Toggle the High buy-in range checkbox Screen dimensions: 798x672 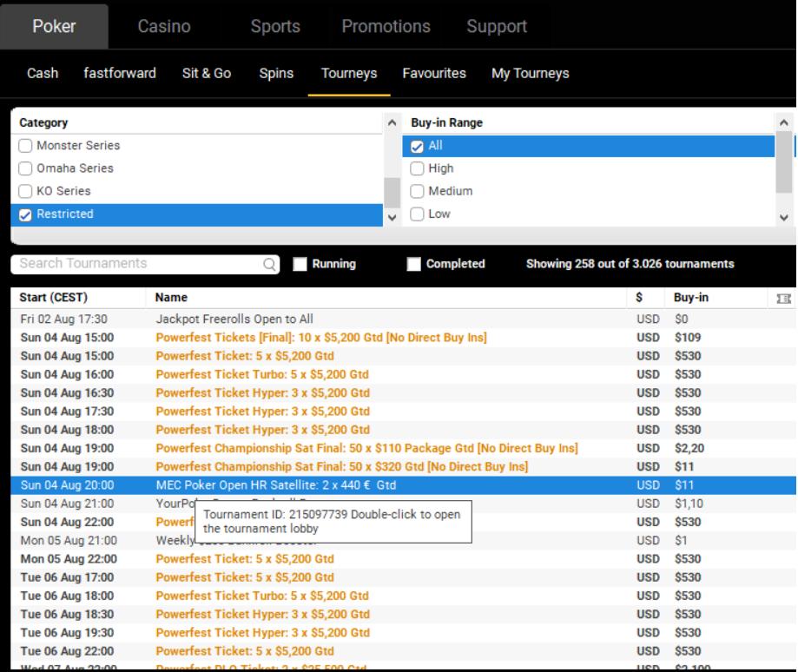click(417, 168)
